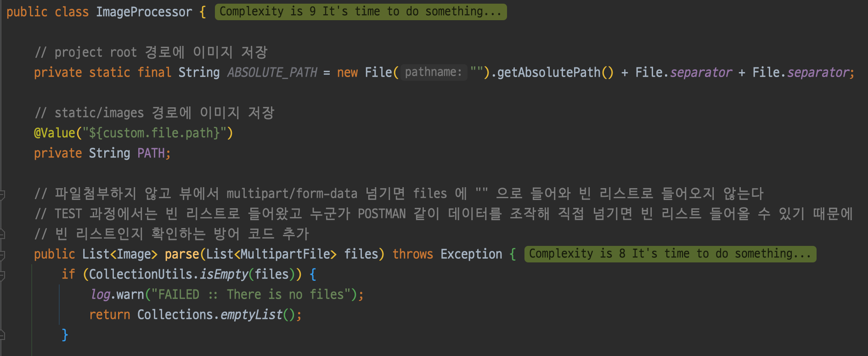Click the 'pathname:' parameter hint
This screenshot has height=356, width=868.
[434, 72]
